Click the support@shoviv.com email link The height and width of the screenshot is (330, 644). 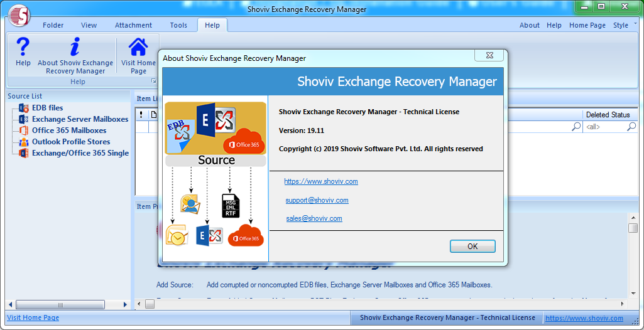point(317,200)
